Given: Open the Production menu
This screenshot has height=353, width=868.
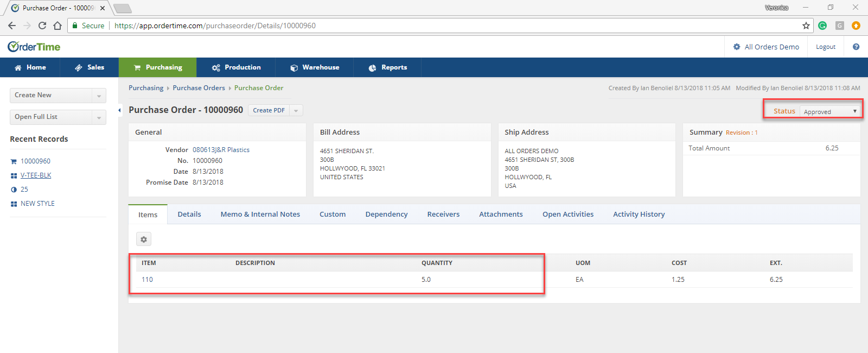Looking at the screenshot, I should (236, 67).
